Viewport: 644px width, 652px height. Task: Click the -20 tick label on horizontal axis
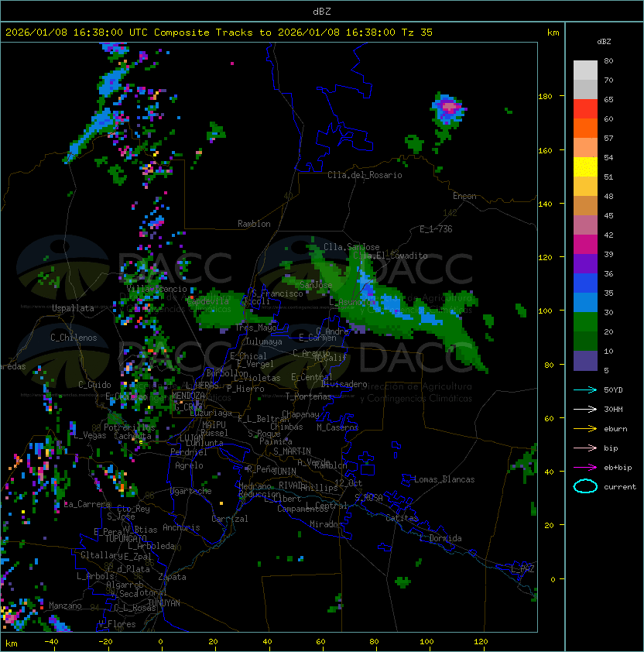[x=105, y=641]
